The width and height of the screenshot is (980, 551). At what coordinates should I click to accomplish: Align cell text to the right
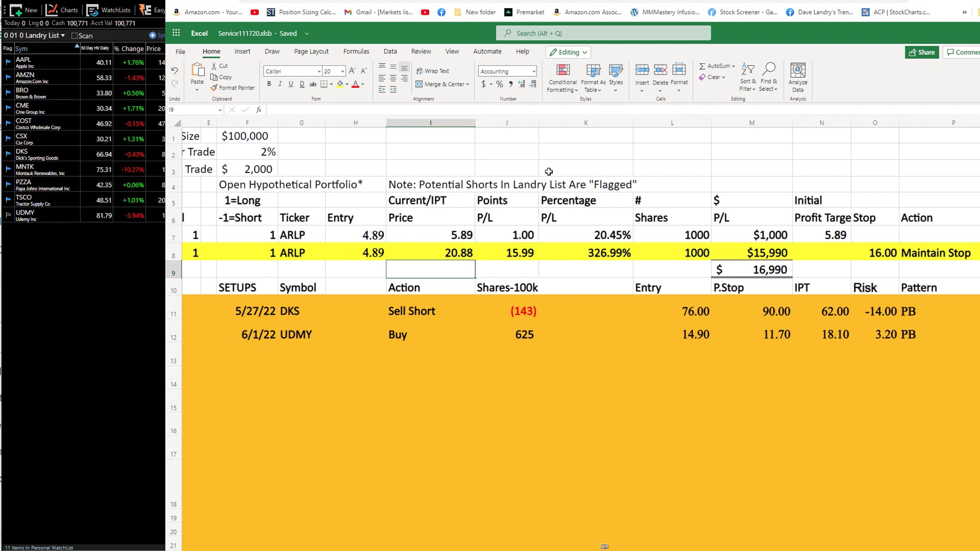tap(404, 78)
